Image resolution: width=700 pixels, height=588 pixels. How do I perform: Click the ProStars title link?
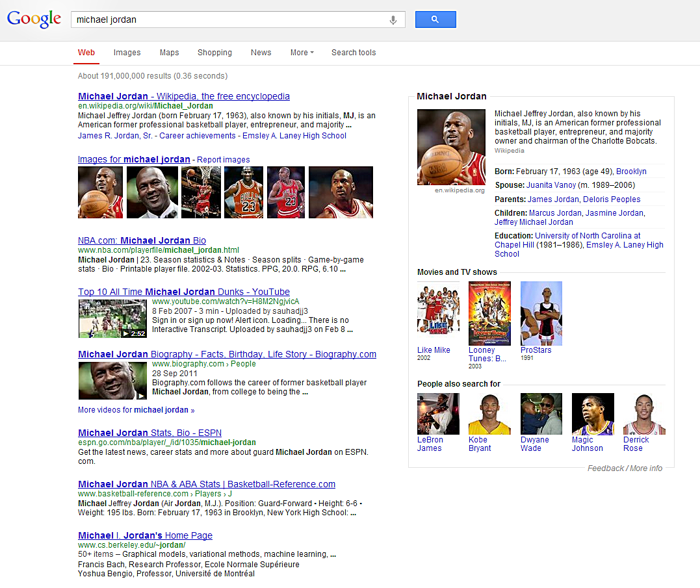point(536,350)
